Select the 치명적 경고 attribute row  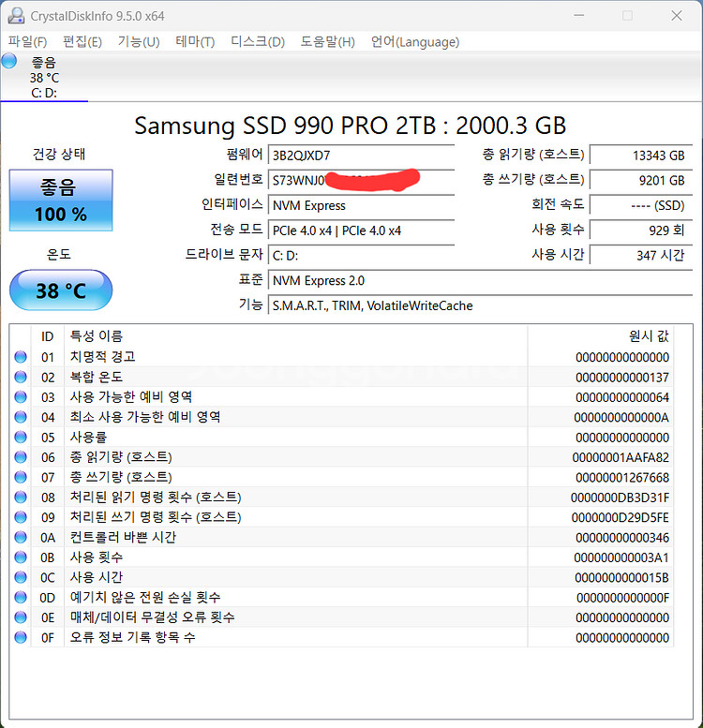(342, 357)
